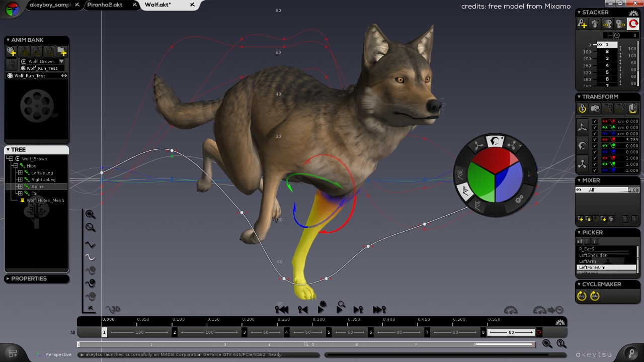Activate the red cycle loop button in Stacker
This screenshot has width=644, height=362.
[632, 24]
